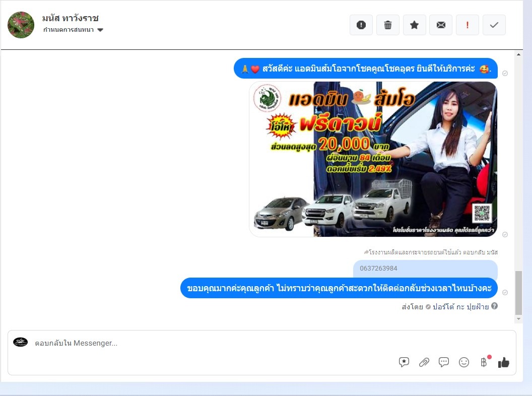Click the phone number 0637263984 message
Screen dimensions: 532x396
click(x=378, y=269)
